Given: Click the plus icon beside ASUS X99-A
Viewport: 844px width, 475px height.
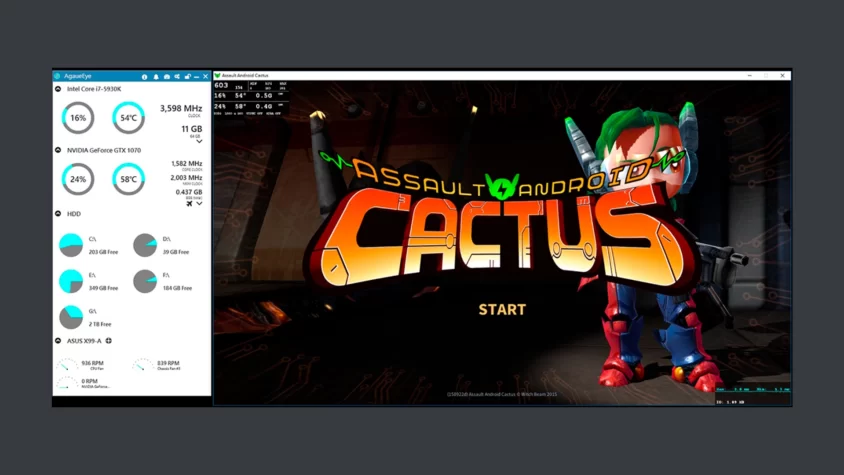Looking at the screenshot, I should [x=109, y=341].
